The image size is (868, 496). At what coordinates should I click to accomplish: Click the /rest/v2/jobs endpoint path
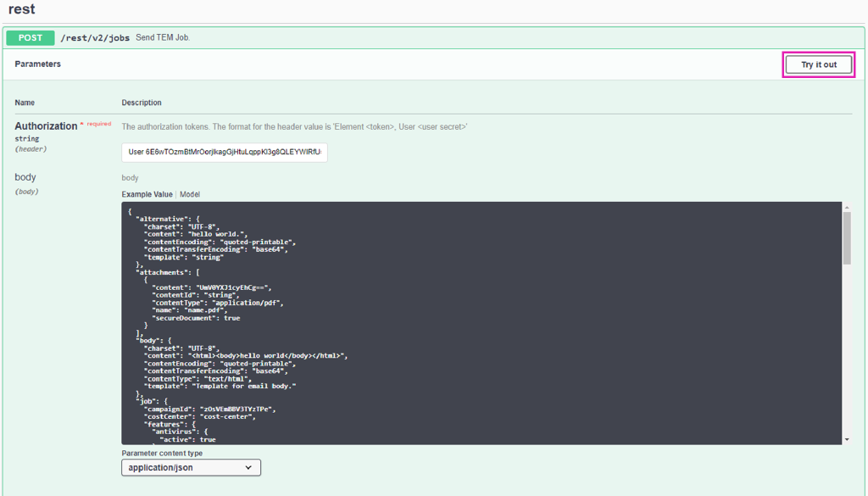(95, 38)
